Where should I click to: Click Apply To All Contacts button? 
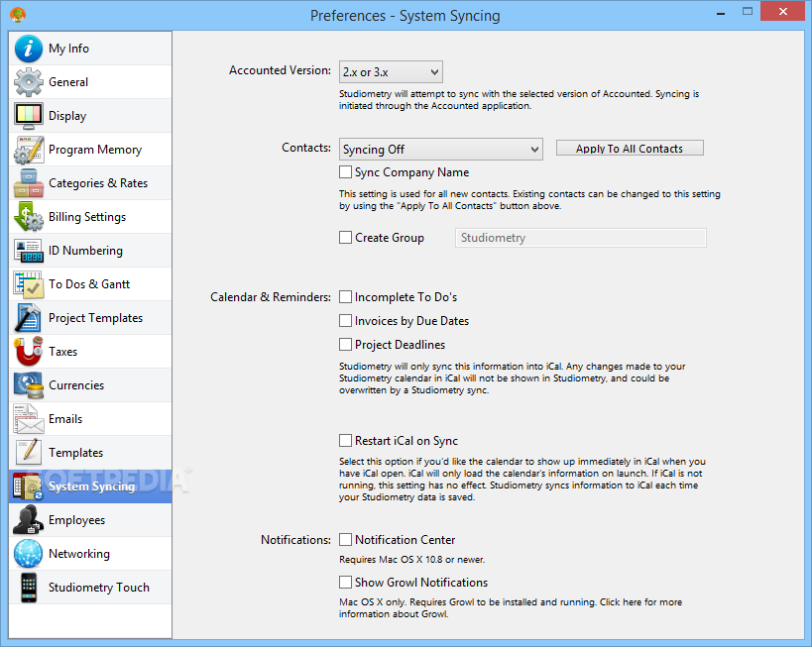[x=630, y=148]
